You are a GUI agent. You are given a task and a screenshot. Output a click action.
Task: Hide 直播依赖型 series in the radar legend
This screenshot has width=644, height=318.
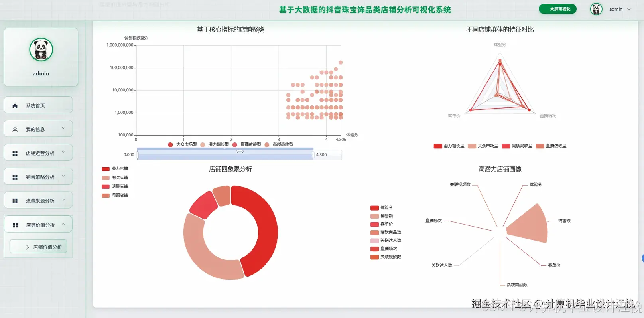(551, 146)
